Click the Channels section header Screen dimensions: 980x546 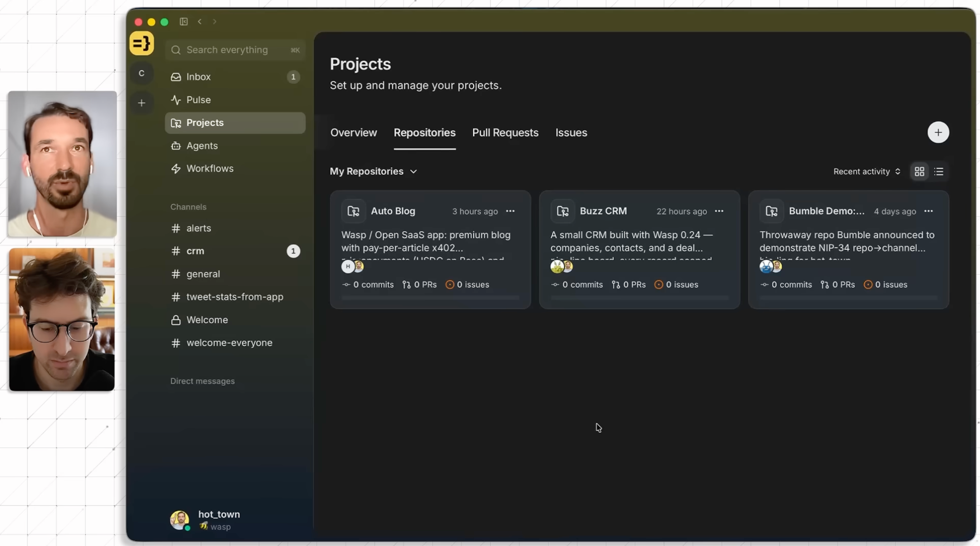click(x=188, y=207)
